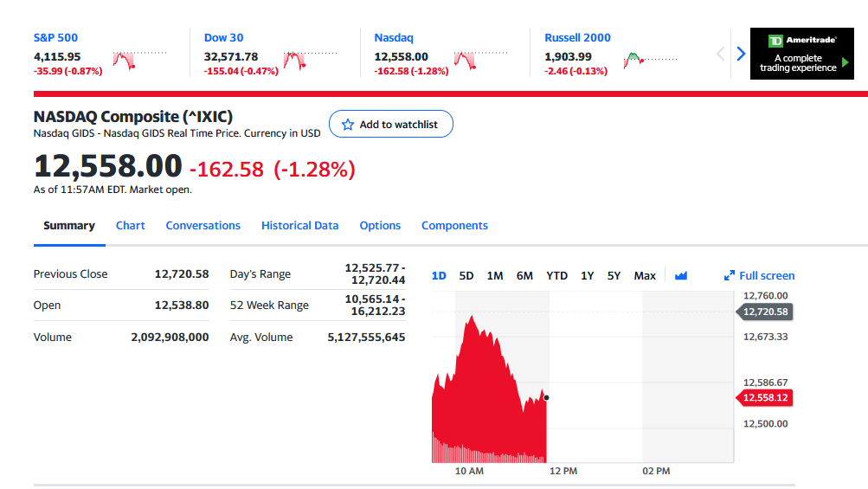Click the 12 PM time axis label
868x489 pixels.
point(563,472)
